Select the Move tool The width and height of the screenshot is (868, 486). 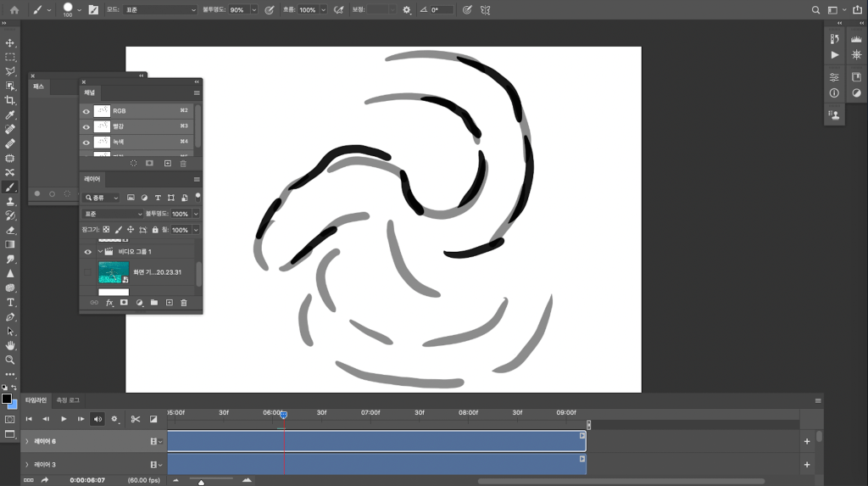[10, 42]
